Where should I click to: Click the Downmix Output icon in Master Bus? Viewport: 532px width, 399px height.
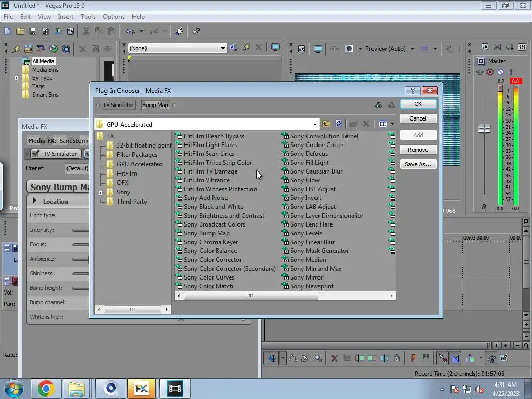click(x=497, y=47)
